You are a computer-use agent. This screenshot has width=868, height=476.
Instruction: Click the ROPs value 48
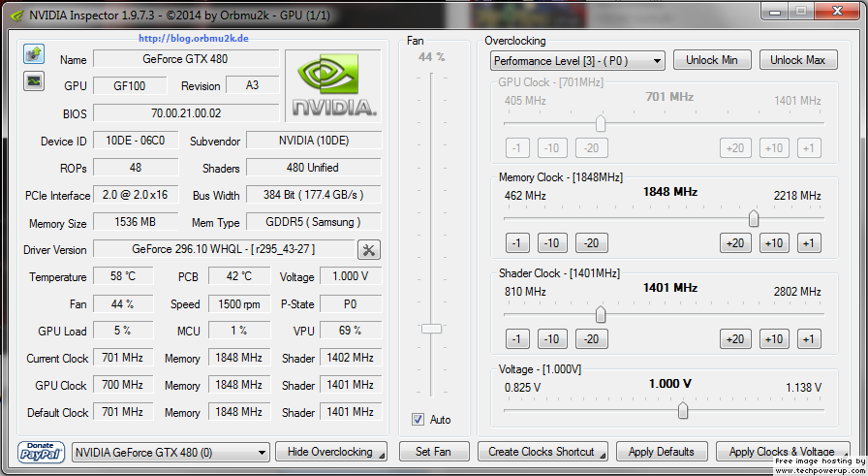(136, 168)
